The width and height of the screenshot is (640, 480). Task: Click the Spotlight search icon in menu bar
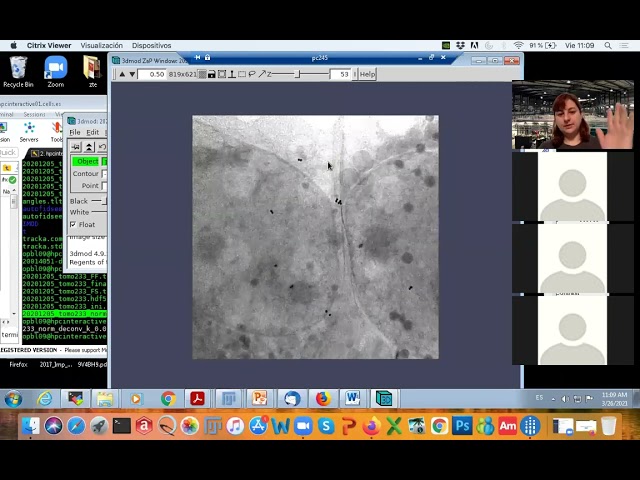pos(608,45)
